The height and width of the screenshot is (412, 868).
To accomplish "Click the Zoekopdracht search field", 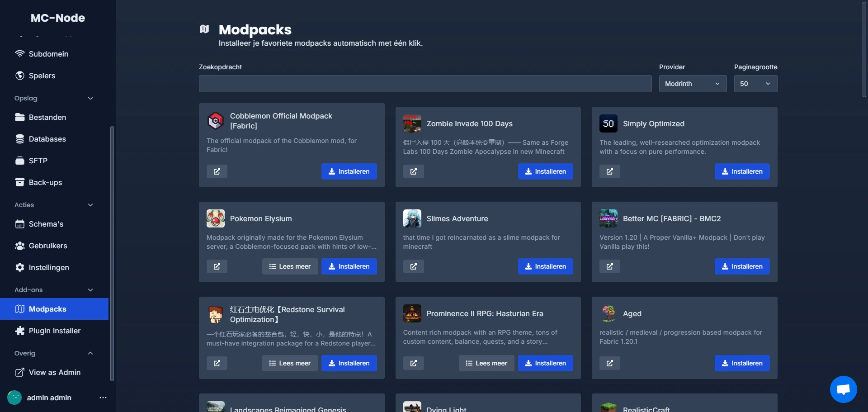I will (425, 84).
